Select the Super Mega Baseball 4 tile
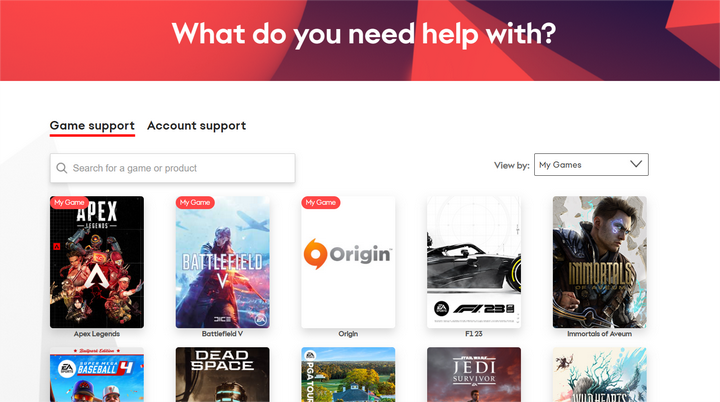Image resolution: width=720 pixels, height=402 pixels. click(x=97, y=374)
